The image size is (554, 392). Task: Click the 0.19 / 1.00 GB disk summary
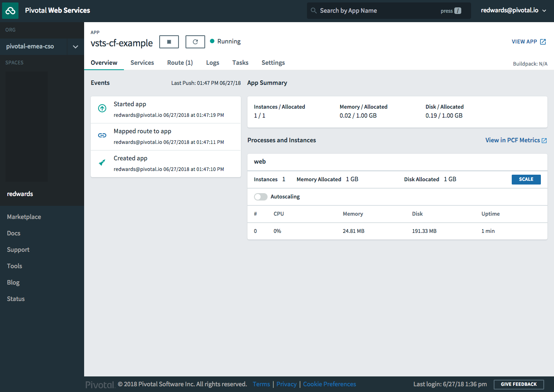444,116
